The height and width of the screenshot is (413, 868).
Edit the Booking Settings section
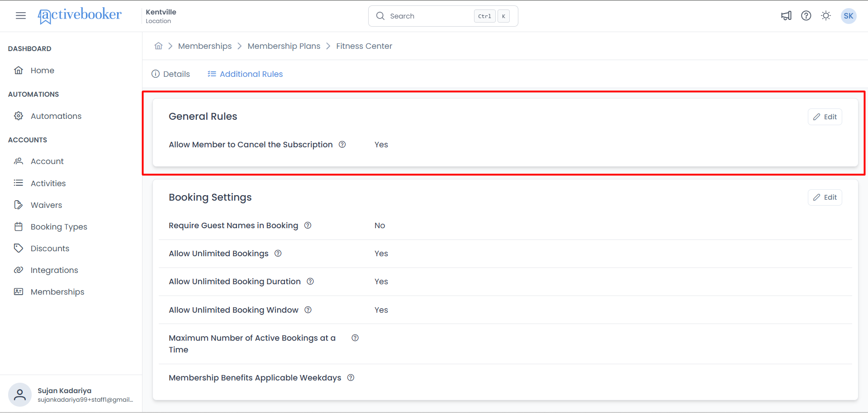coord(825,197)
